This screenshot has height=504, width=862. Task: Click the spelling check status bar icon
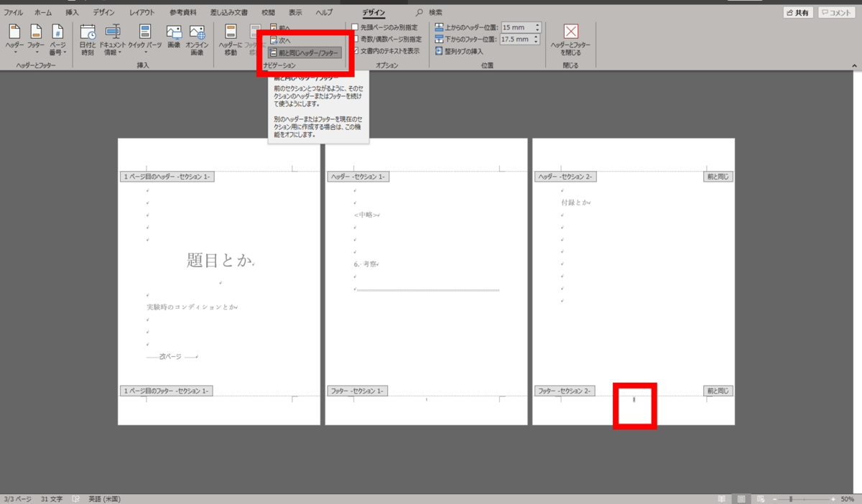[75, 499]
